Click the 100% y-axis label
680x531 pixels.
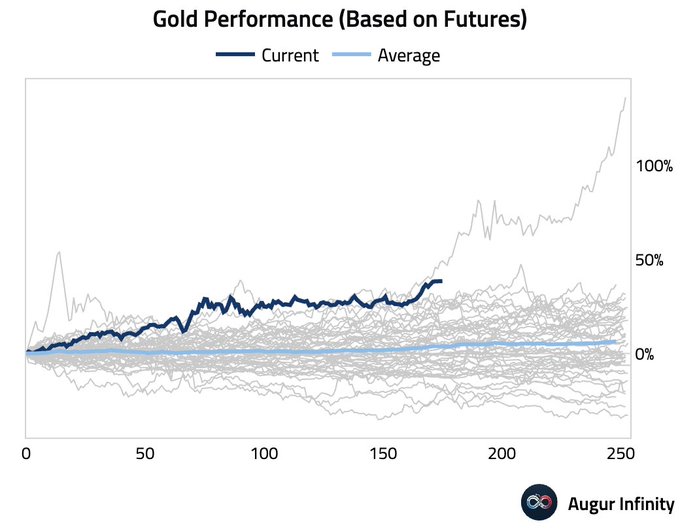[x=654, y=166]
